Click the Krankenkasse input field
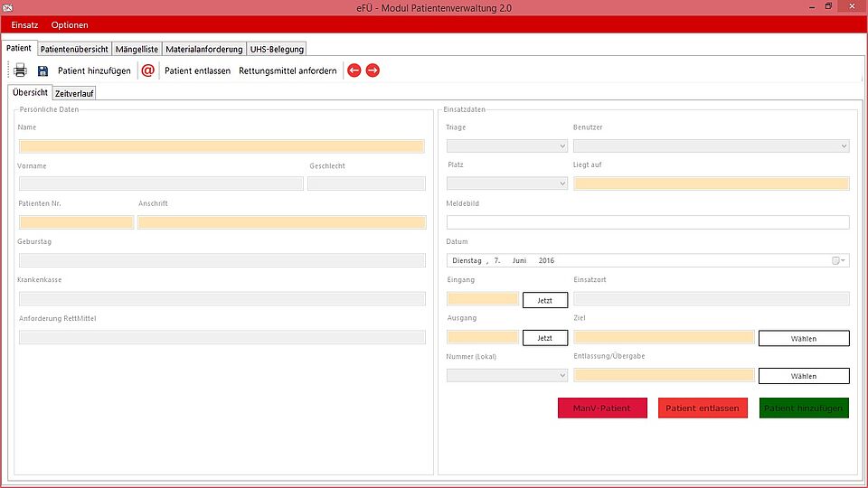868x488 pixels. click(222, 299)
